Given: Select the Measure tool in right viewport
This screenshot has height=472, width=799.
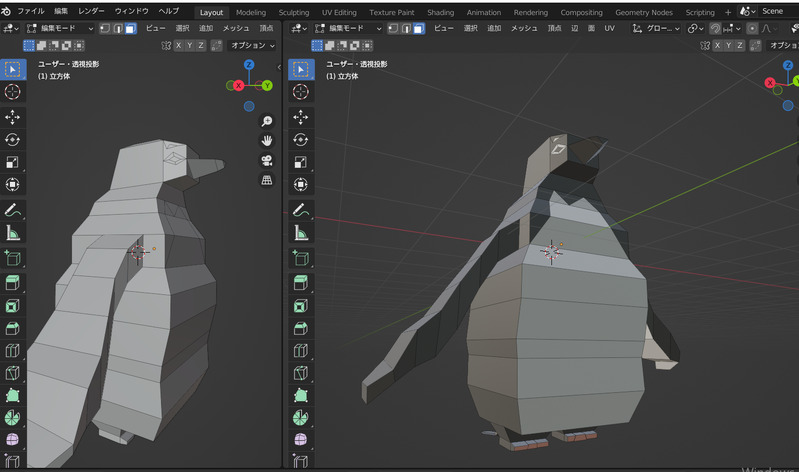Looking at the screenshot, I should pyautogui.click(x=301, y=234).
